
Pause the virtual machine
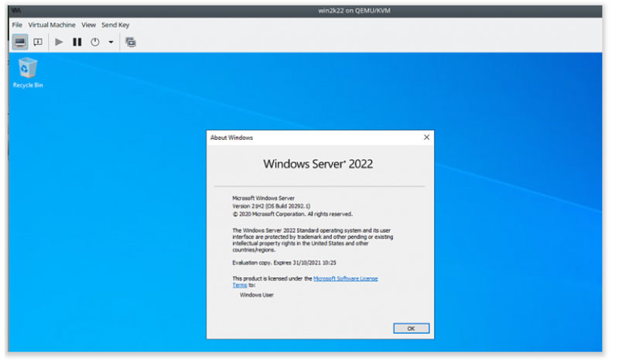pyautogui.click(x=77, y=42)
